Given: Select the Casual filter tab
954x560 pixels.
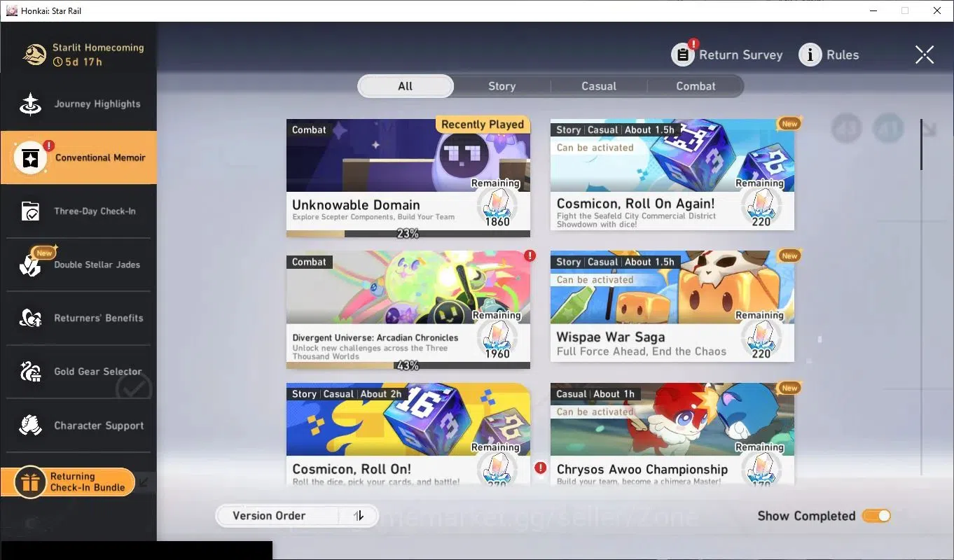Looking at the screenshot, I should click(x=599, y=86).
